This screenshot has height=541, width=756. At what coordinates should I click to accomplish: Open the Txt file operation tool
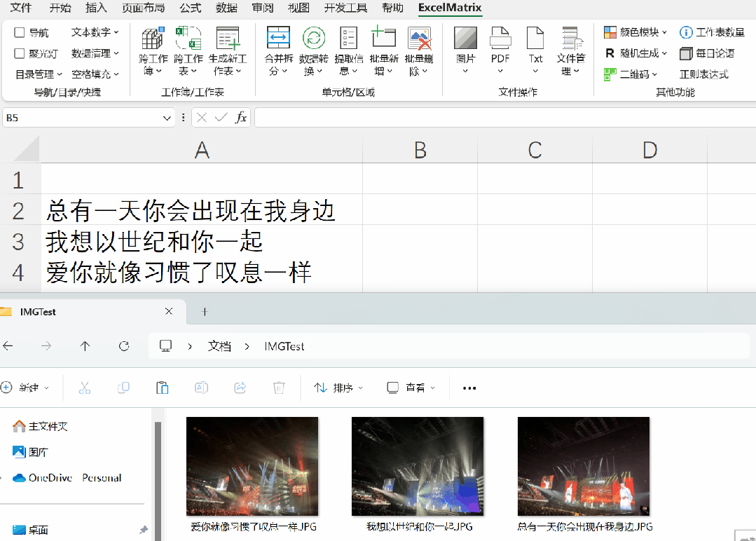tap(535, 51)
